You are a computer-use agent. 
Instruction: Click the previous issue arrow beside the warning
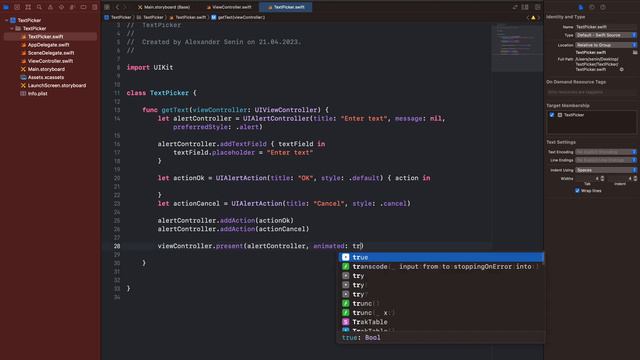(x=528, y=18)
